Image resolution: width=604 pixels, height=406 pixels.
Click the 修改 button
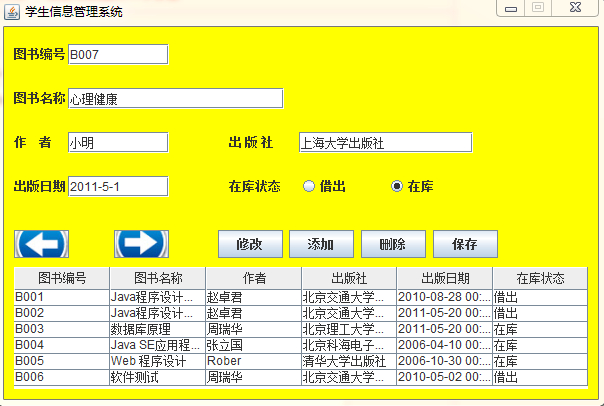[x=250, y=244]
